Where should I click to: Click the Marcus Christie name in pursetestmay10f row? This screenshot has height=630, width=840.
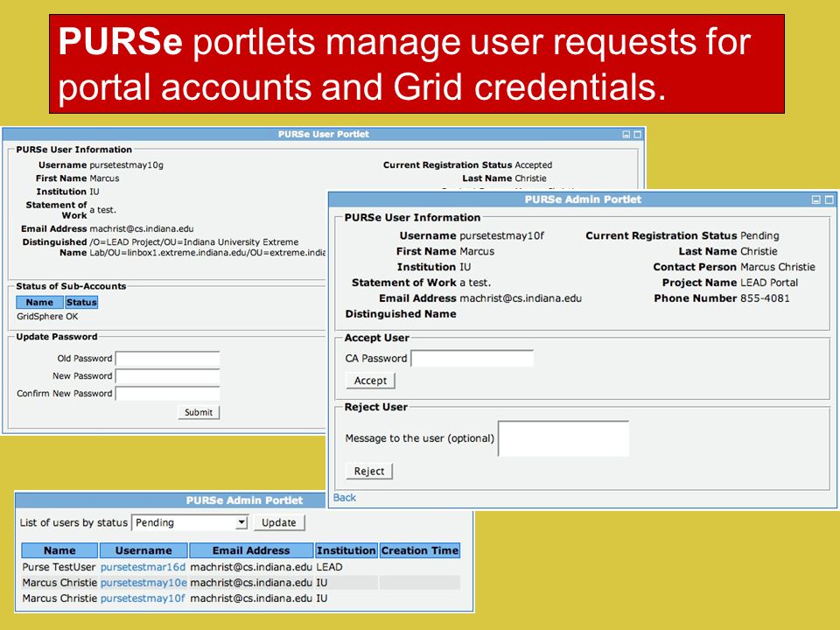point(60,598)
